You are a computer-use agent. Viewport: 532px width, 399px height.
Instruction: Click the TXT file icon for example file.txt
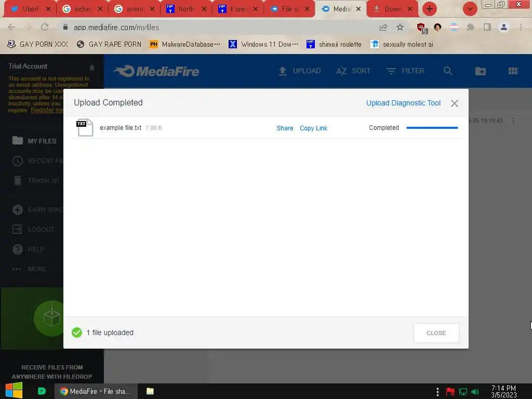point(85,128)
